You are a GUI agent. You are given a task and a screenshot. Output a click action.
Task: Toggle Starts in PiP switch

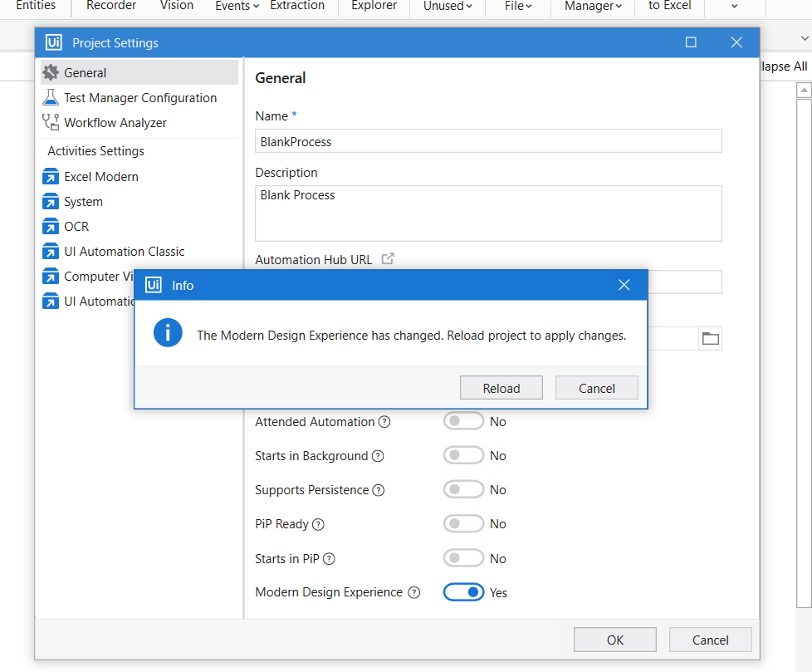point(463,558)
